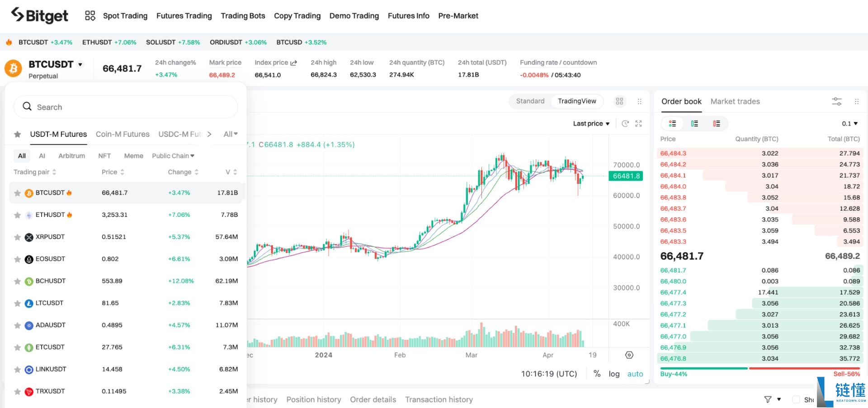Viewport: 868px width, 408px height.
Task: Toggle log scale on chart
Action: (x=614, y=374)
